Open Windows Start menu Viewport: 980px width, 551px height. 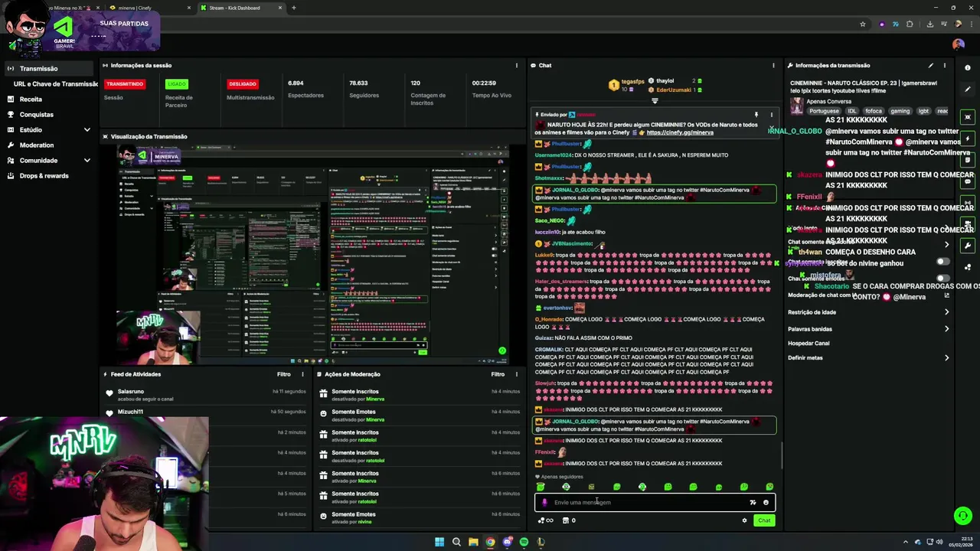pyautogui.click(x=439, y=542)
